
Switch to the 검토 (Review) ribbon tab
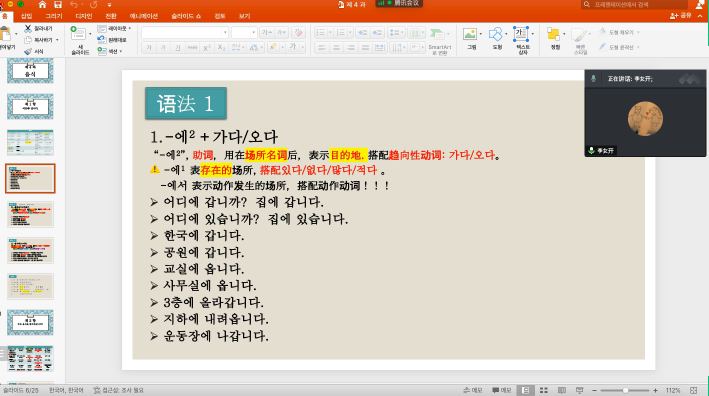pos(220,16)
